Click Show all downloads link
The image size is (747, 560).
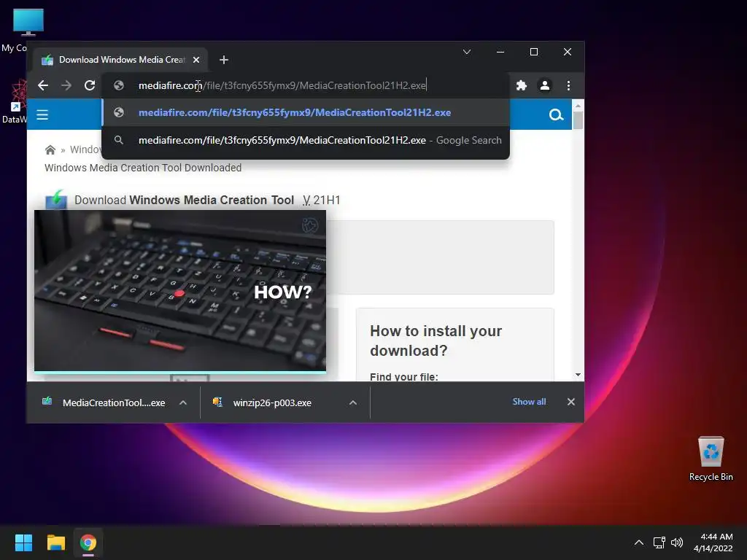(530, 402)
